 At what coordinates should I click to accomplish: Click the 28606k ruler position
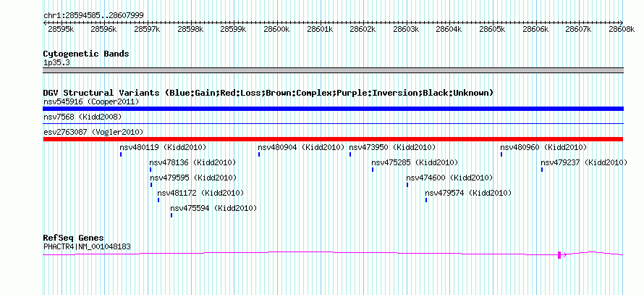535,29
